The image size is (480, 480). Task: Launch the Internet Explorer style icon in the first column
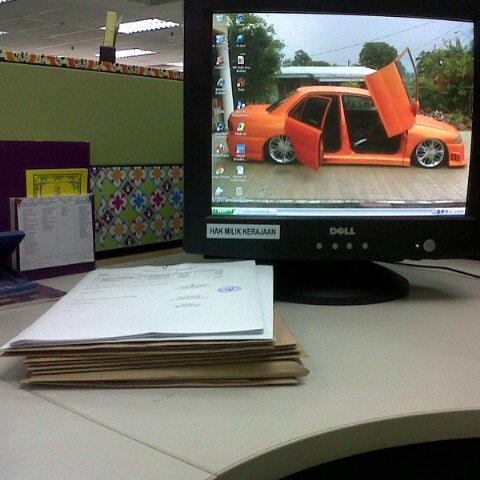coord(221,83)
